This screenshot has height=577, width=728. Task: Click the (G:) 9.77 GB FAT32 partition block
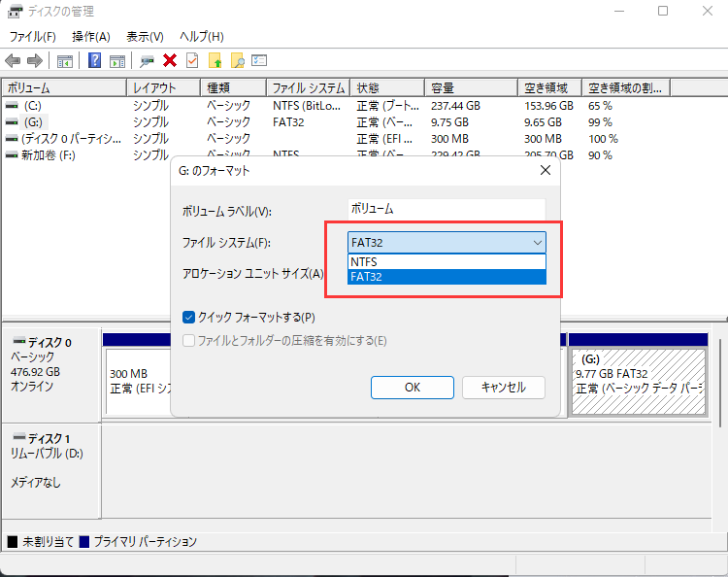pyautogui.click(x=639, y=382)
